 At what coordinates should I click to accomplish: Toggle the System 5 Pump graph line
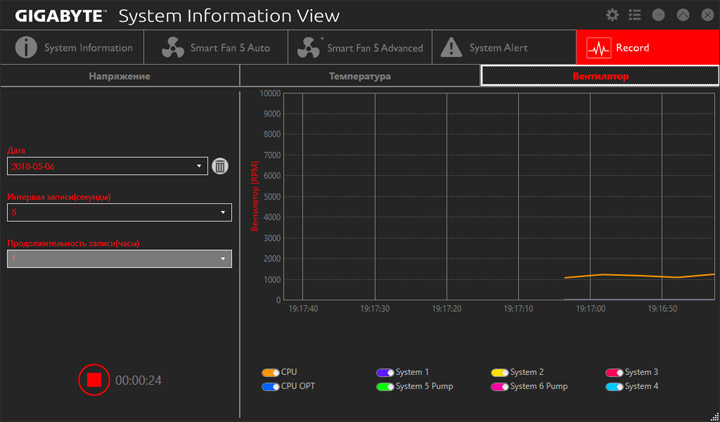(385, 387)
